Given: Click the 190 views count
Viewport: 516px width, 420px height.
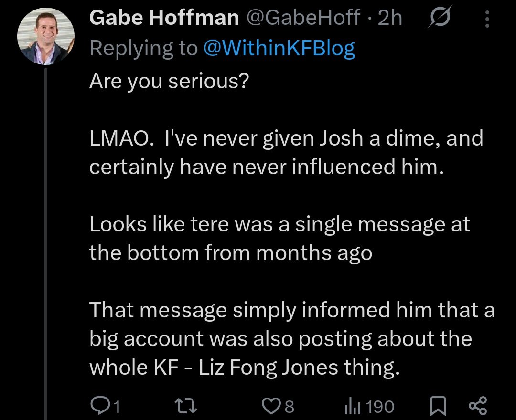Looking at the screenshot, I should [381, 407].
